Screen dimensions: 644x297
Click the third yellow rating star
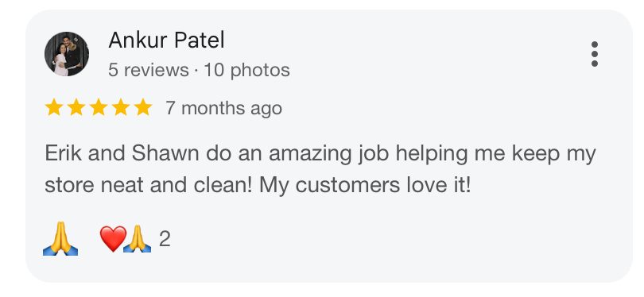point(99,108)
